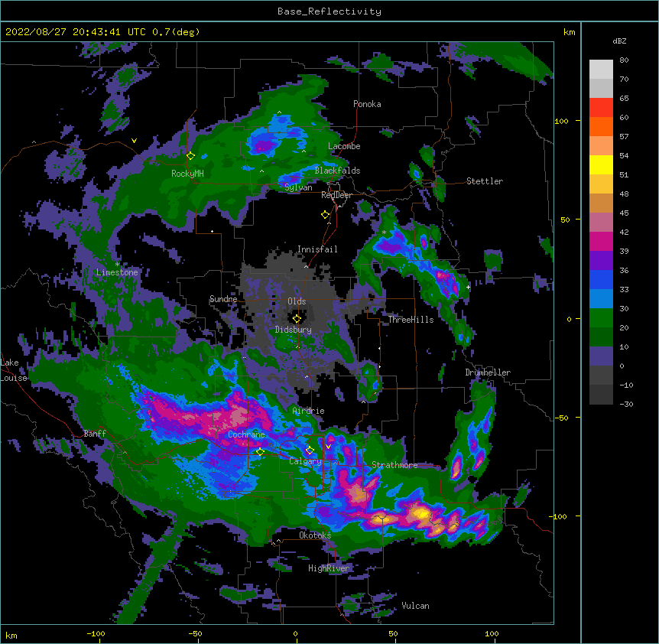Viewport: 659px width, 644px height.
Task: Click the Drumheller town label
Action: (488, 372)
